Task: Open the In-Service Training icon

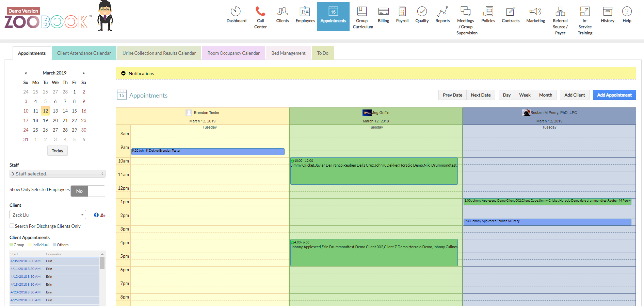Action: (585, 12)
